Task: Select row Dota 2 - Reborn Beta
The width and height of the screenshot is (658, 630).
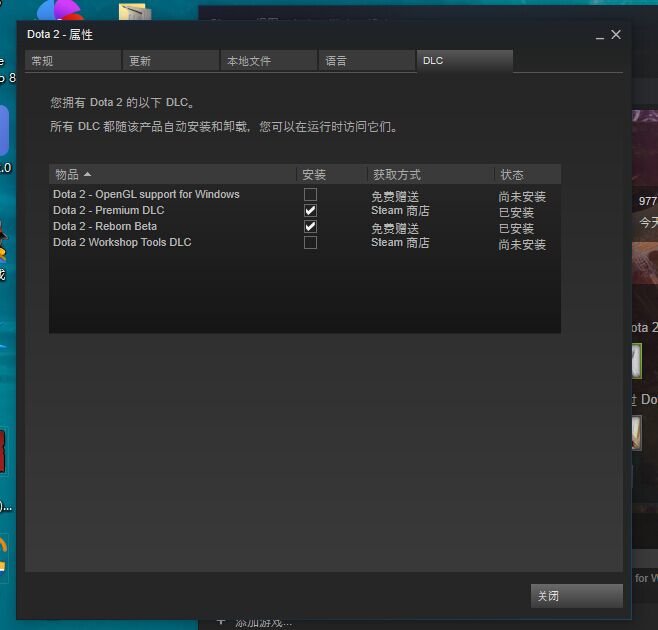Action: click(x=305, y=227)
